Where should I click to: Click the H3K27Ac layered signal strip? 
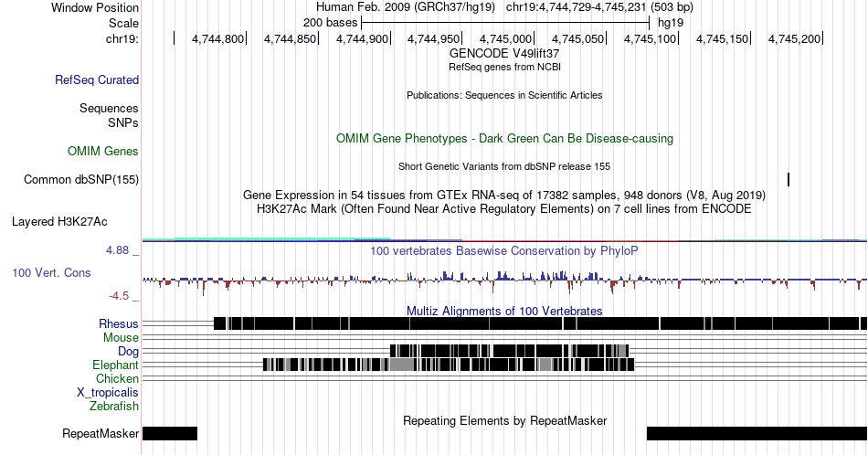tap(504, 240)
